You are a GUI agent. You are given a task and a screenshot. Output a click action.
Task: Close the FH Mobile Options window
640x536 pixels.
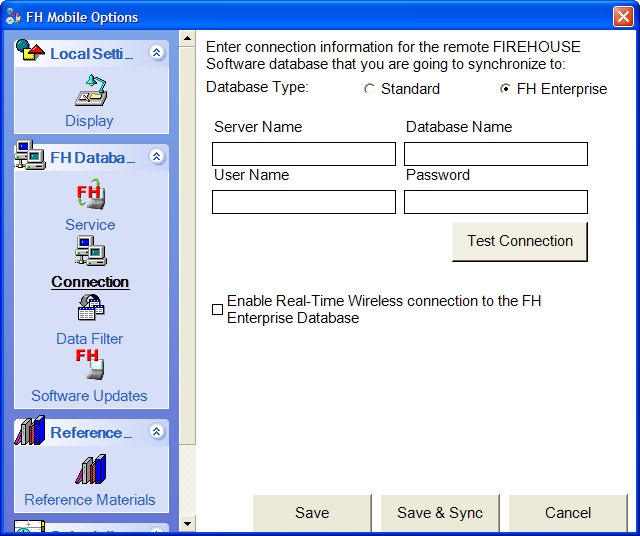[623, 17]
